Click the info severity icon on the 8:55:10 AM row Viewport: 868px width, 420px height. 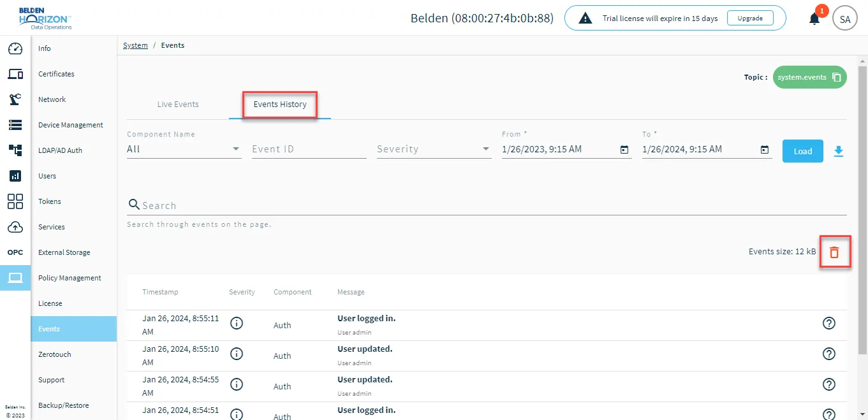[237, 354]
